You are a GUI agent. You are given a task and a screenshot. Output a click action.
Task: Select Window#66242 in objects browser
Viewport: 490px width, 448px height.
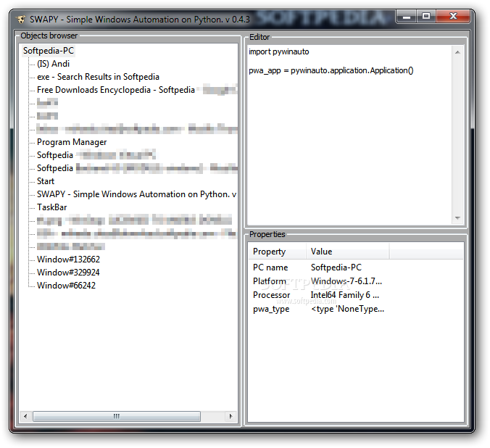tap(66, 286)
